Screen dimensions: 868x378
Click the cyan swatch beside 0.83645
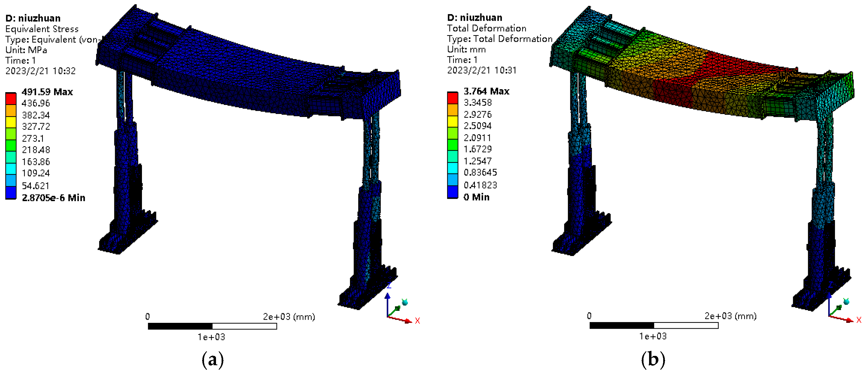[x=452, y=168]
